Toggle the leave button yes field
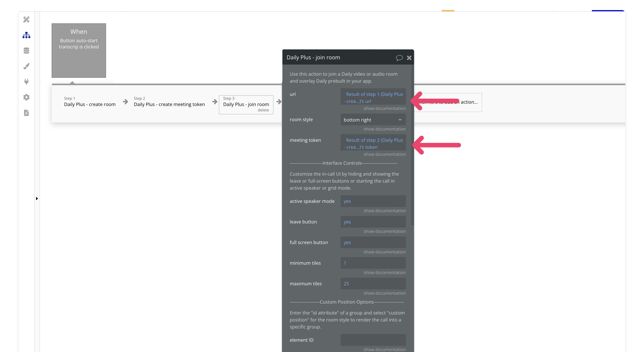 (x=373, y=222)
